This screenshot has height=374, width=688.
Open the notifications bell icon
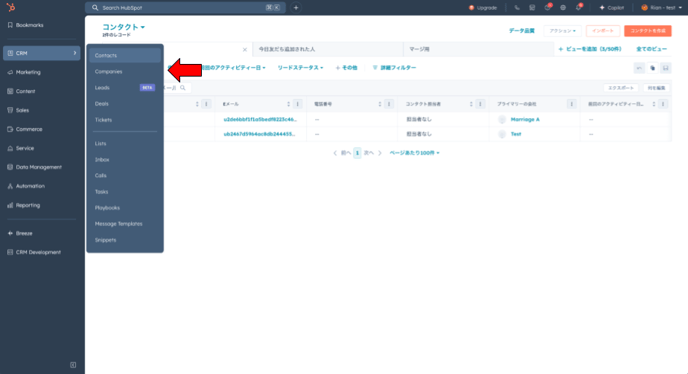tap(579, 7)
